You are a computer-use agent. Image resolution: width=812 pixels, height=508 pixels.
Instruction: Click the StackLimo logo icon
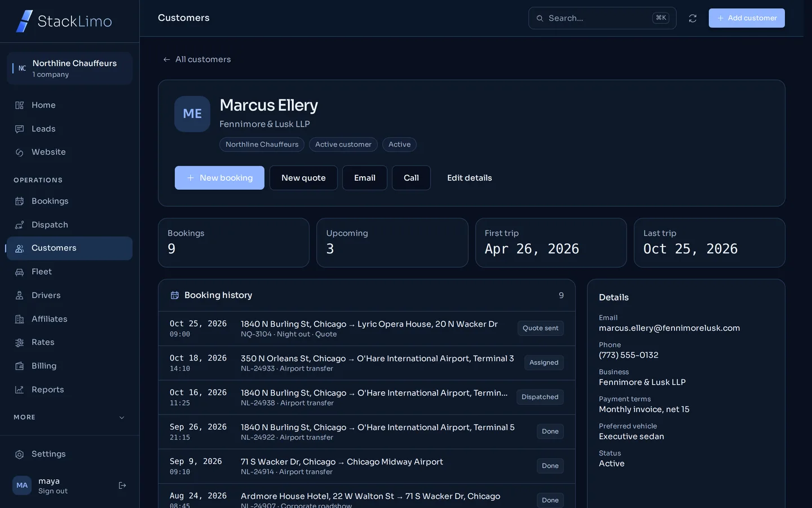point(24,21)
